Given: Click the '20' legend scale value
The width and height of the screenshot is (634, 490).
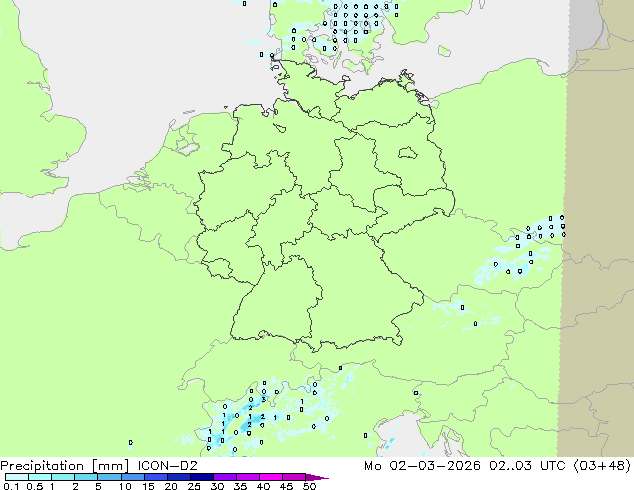Looking at the screenshot, I should [171, 486].
